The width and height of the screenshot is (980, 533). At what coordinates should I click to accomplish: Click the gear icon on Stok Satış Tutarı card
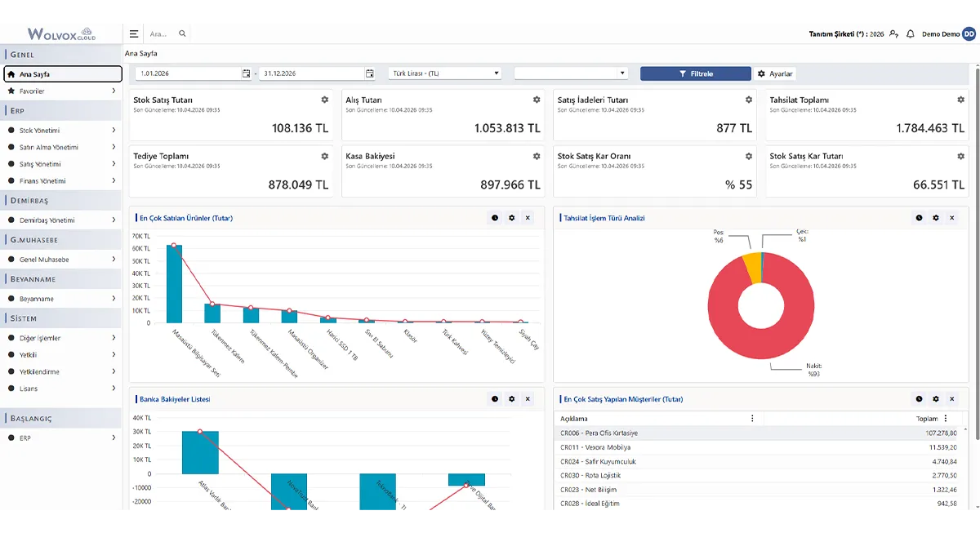(x=324, y=100)
